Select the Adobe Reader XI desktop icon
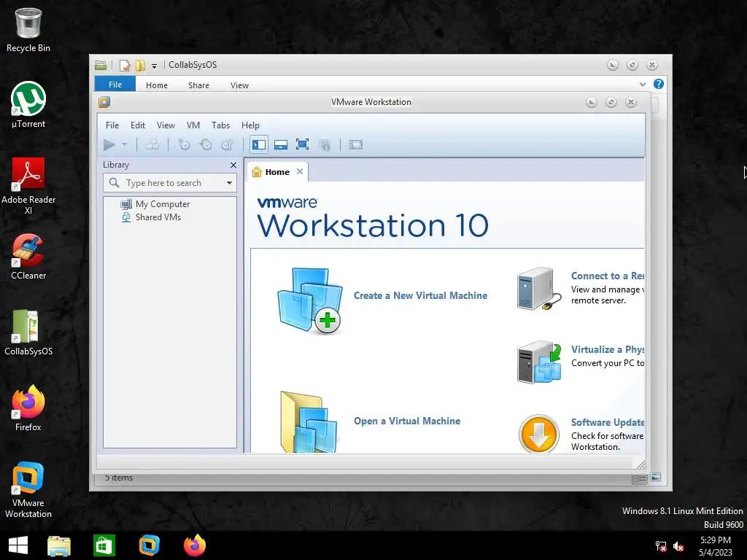Image resolution: width=747 pixels, height=560 pixels. (28, 186)
